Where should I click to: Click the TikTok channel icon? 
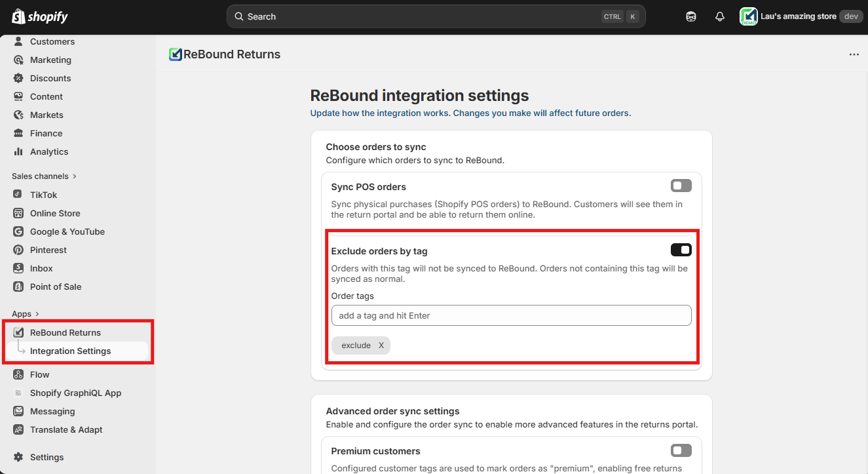coord(18,195)
